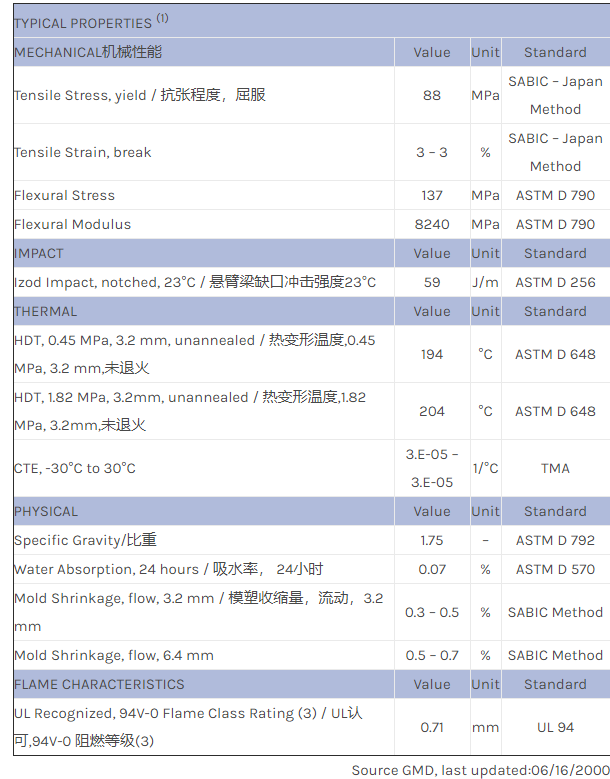
Task: Select the FLAME CHARACTERISTICS section header
Action: click(x=99, y=684)
